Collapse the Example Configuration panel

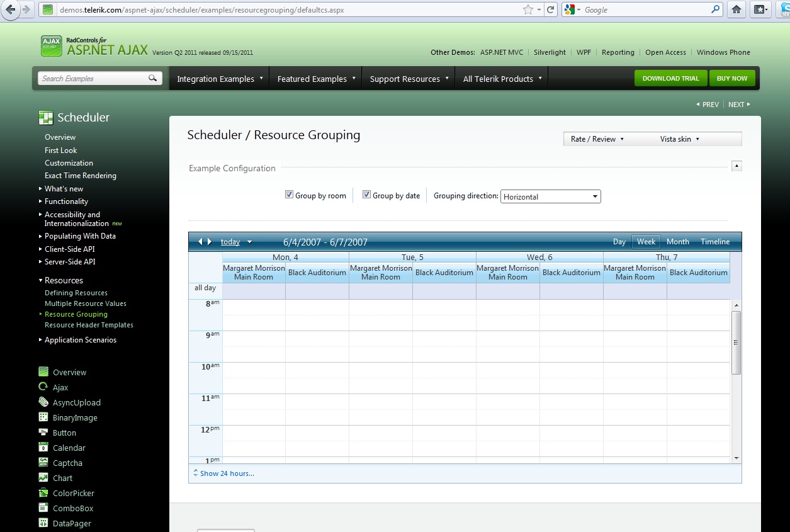[736, 166]
